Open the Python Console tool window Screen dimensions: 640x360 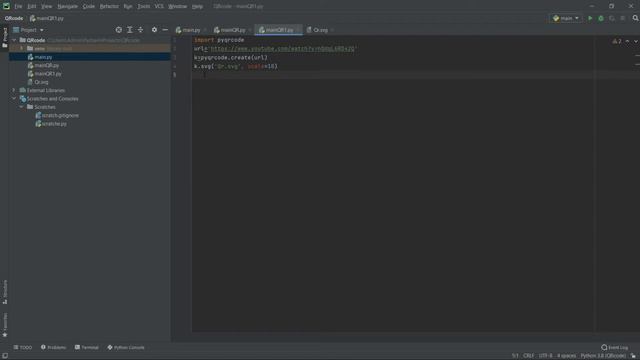pyautogui.click(x=126, y=347)
